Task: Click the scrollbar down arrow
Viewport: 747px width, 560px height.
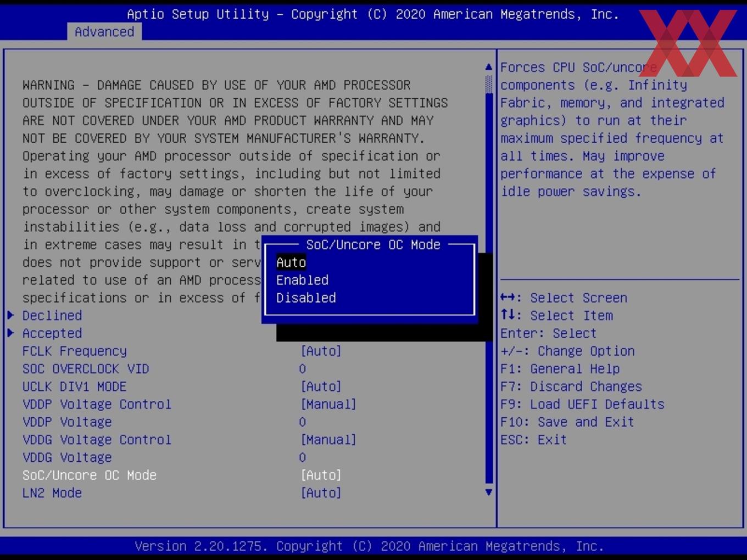Action: coord(489,492)
